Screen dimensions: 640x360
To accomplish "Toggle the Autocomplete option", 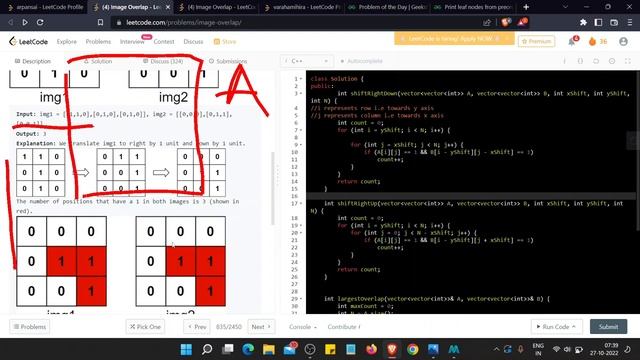I will click(361, 61).
